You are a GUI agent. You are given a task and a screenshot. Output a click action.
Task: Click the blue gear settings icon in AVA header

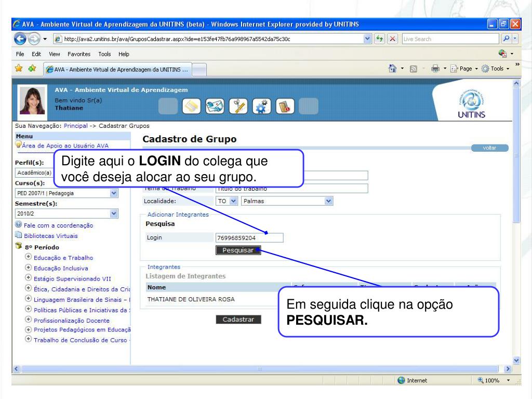tap(262, 106)
